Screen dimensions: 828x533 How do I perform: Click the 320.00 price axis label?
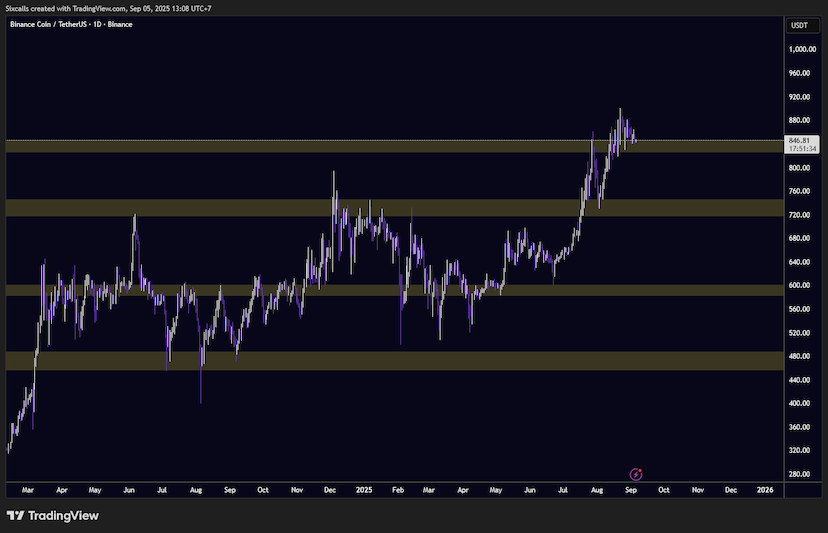pyautogui.click(x=799, y=450)
